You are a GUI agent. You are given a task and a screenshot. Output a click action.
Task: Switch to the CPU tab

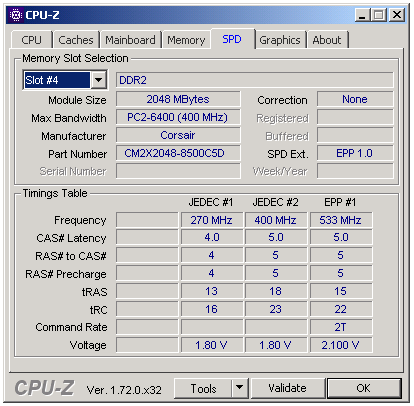coord(32,40)
